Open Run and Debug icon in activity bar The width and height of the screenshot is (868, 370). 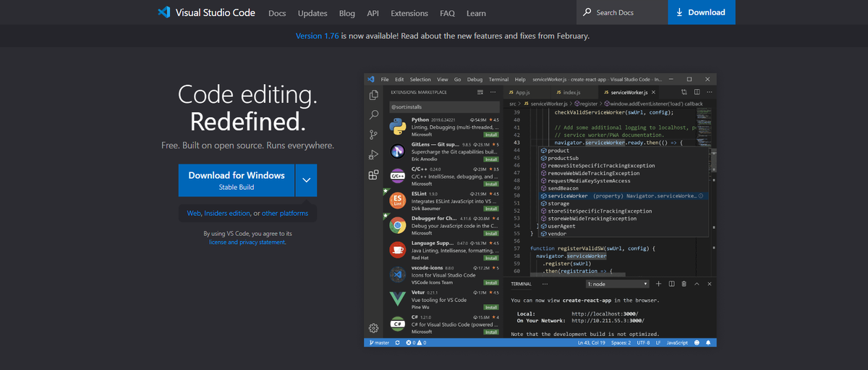(x=373, y=154)
